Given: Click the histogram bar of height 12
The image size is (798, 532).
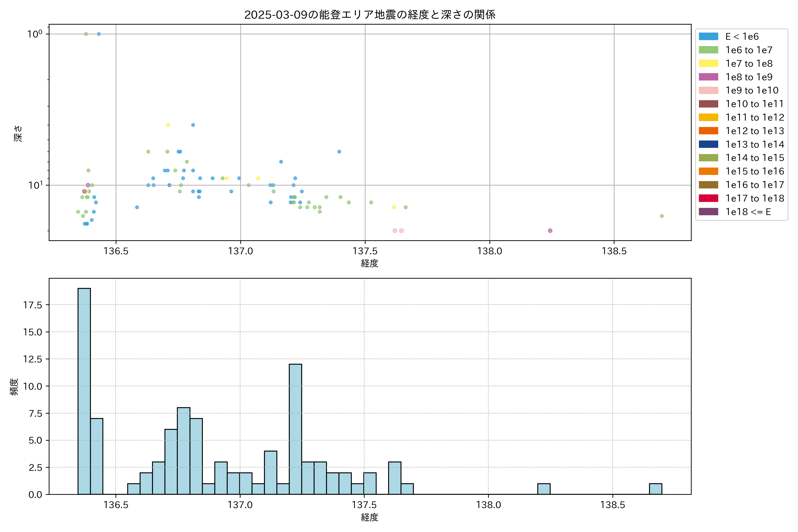Looking at the screenshot, I should (x=295, y=429).
